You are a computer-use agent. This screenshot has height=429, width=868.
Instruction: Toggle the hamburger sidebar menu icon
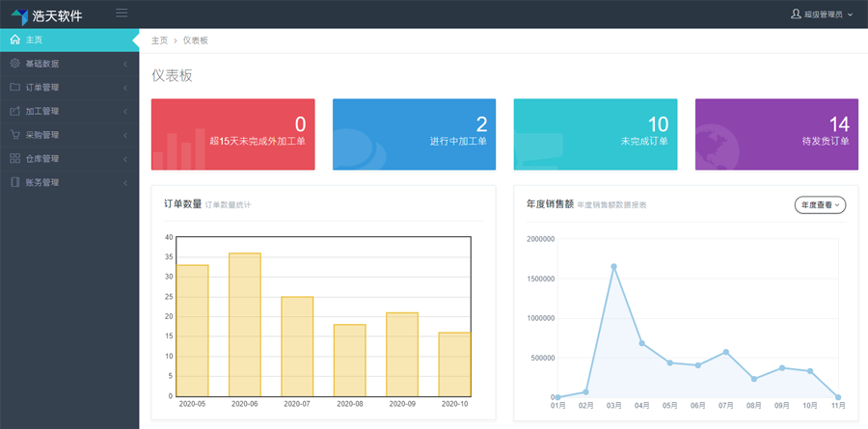point(122,13)
